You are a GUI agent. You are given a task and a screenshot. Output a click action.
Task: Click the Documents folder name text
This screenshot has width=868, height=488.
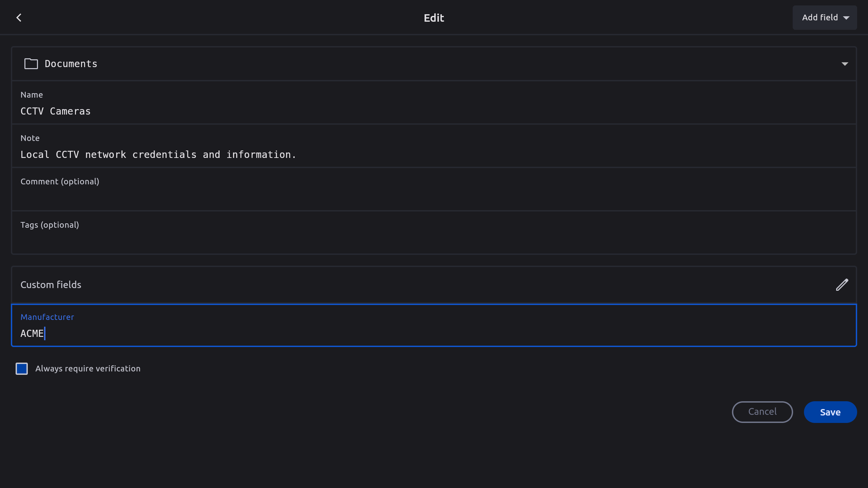click(x=71, y=64)
